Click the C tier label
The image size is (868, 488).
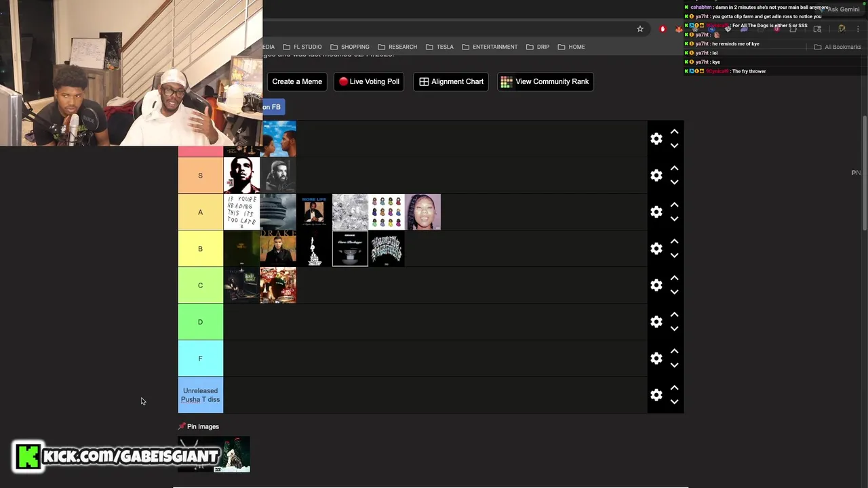click(x=200, y=285)
